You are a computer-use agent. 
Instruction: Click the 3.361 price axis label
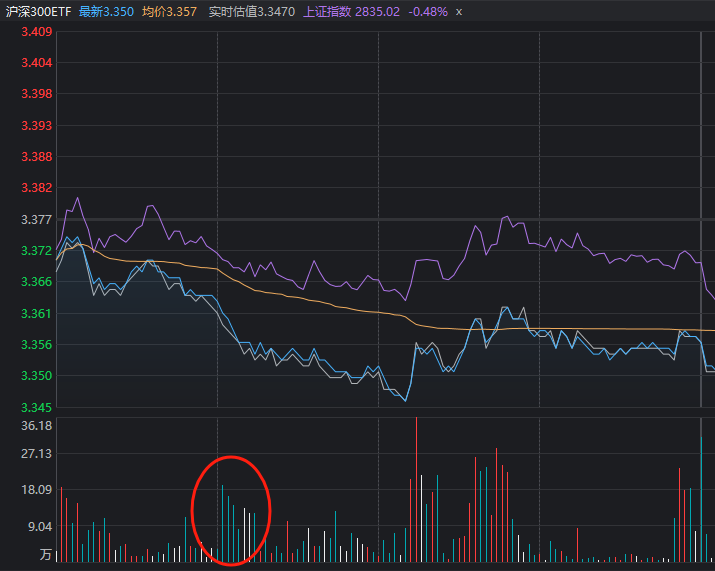pyautogui.click(x=37, y=313)
